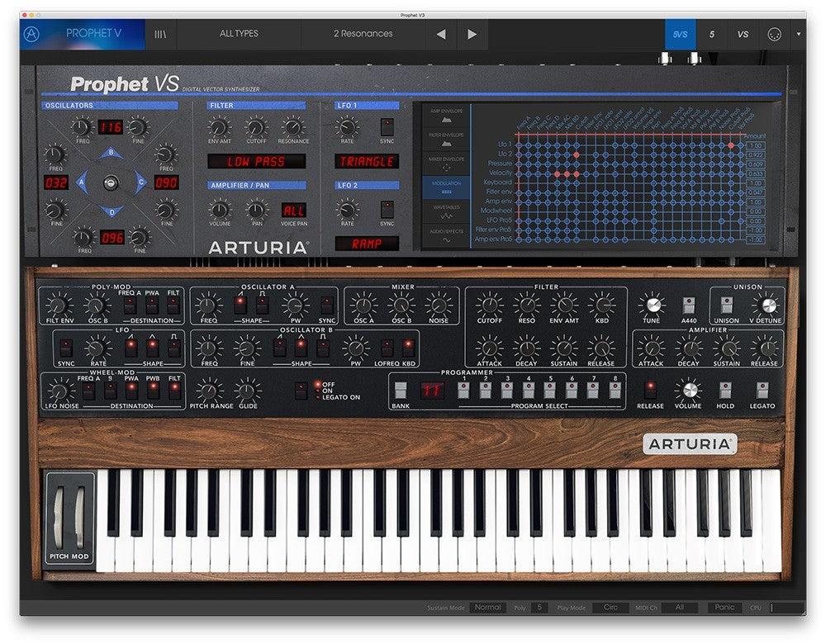Toggle the amplifier RELEASE switch
The height and width of the screenshot is (644, 826).
[x=650, y=391]
